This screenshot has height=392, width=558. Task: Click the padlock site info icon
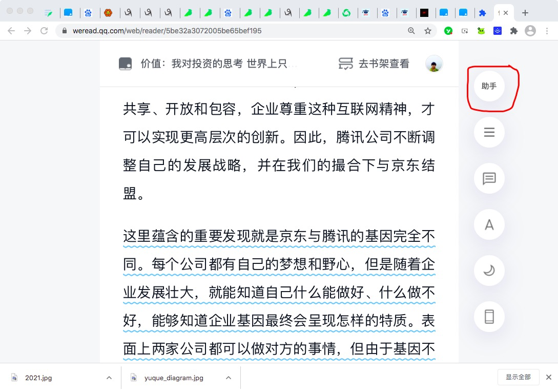coord(65,31)
